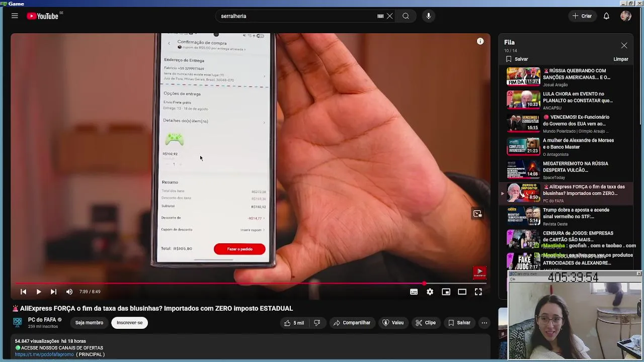
Task: Click Josué Aragão channel name in queue
Action: 555,85
